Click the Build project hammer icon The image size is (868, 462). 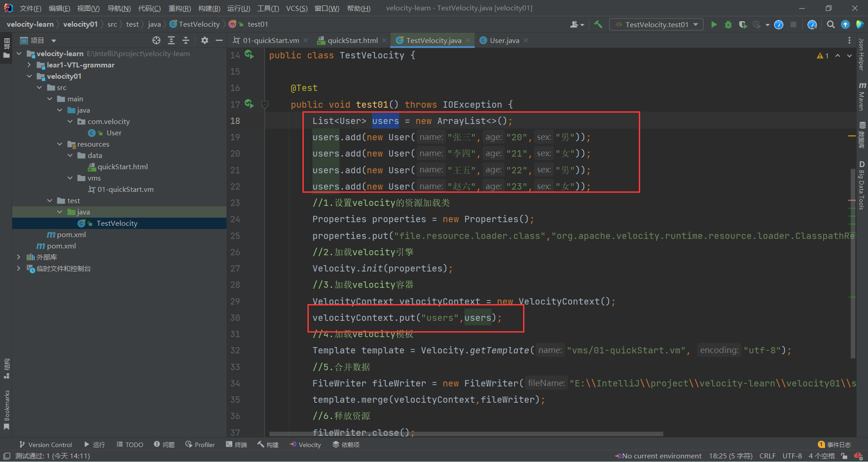click(598, 24)
